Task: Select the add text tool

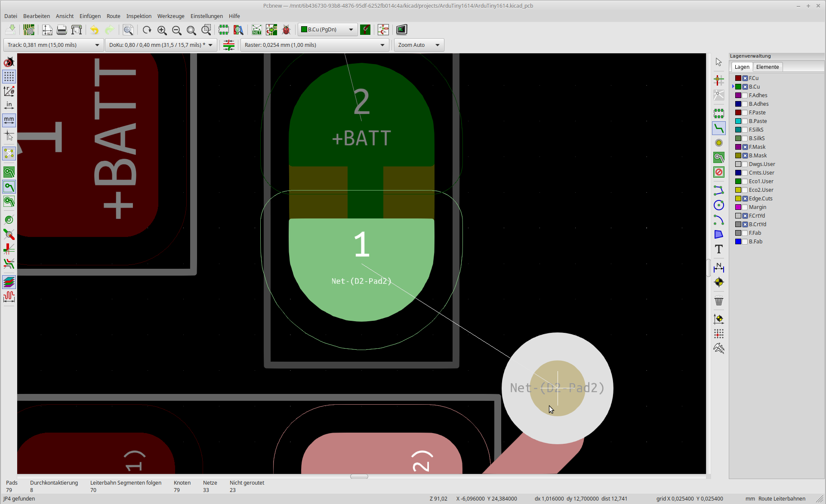Action: click(719, 249)
